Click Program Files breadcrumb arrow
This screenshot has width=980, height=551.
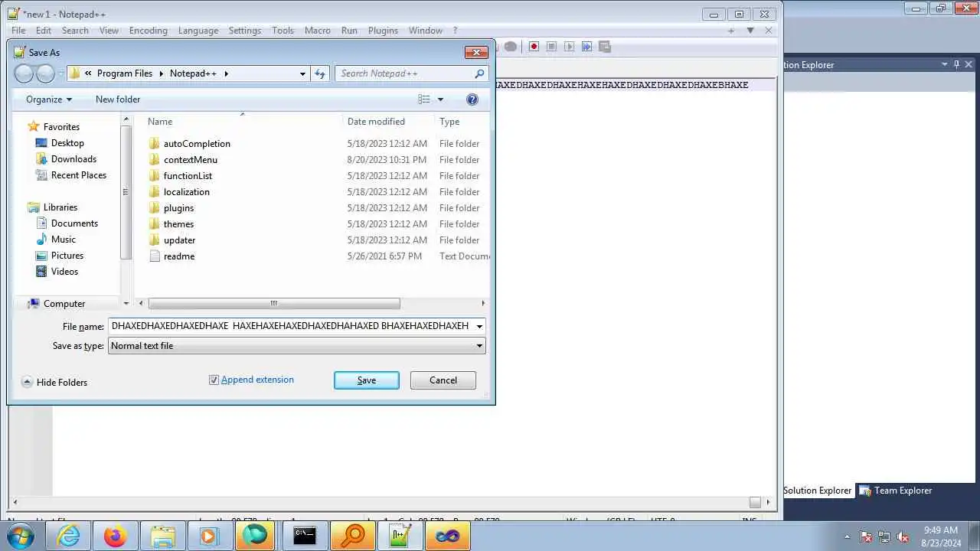coord(161,73)
